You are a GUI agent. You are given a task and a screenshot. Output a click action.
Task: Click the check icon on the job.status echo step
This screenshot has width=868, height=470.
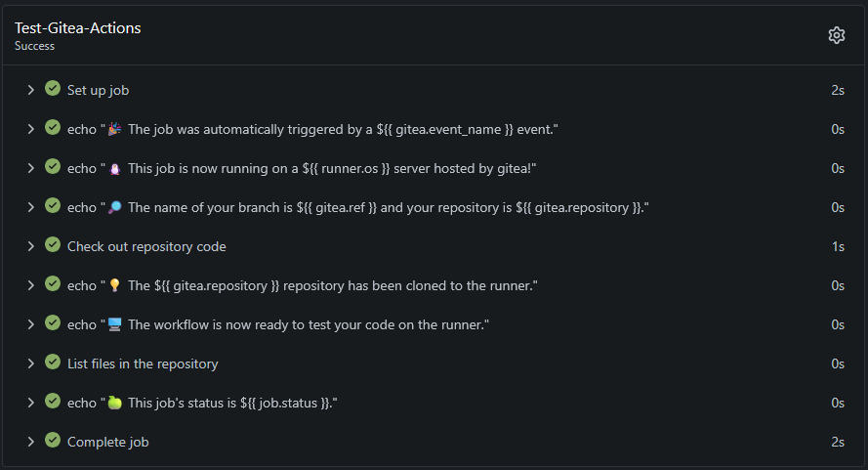53,402
